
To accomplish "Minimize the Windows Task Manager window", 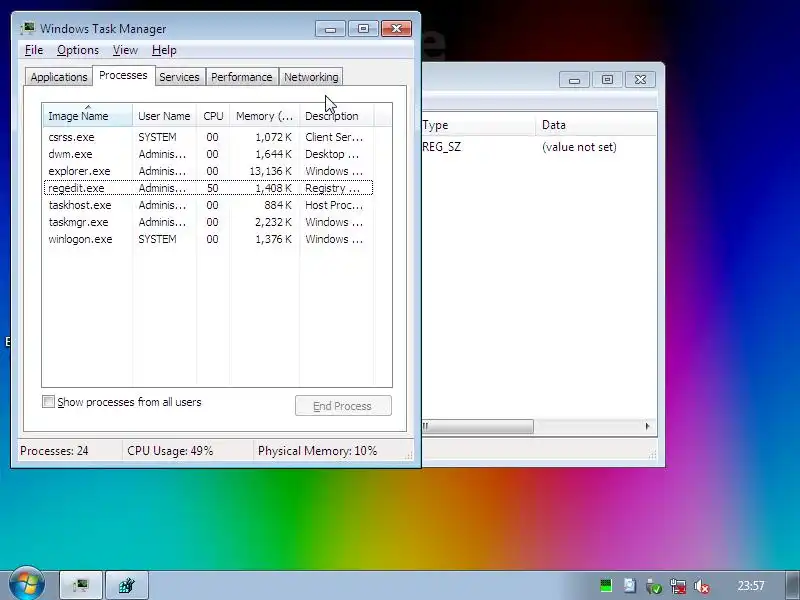I will (330, 29).
